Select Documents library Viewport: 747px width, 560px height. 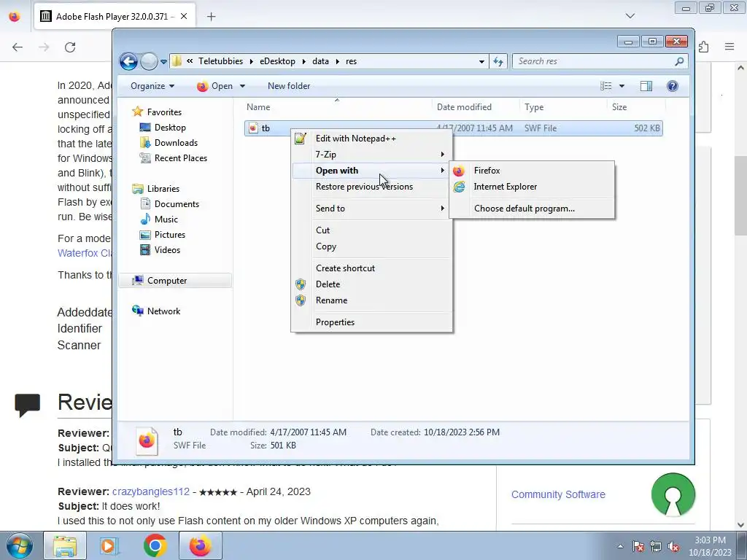pos(177,204)
